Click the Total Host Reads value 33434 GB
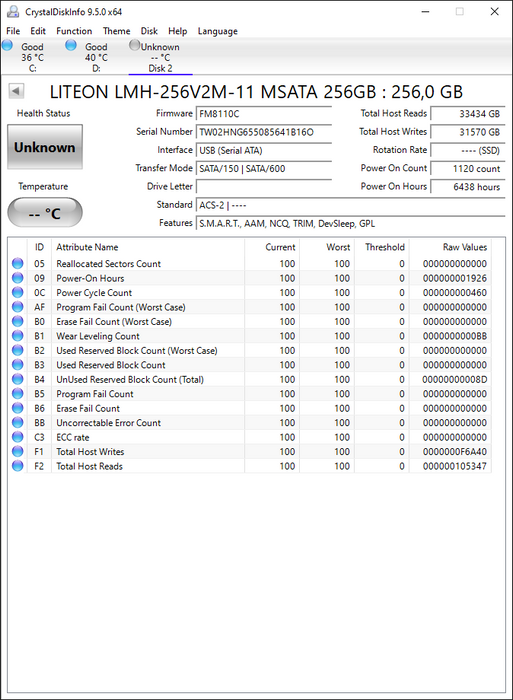This screenshot has height=700, width=513. [468, 114]
